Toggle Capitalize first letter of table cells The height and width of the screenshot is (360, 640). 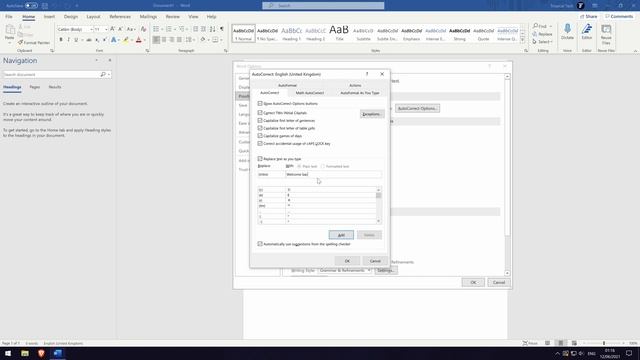point(260,128)
